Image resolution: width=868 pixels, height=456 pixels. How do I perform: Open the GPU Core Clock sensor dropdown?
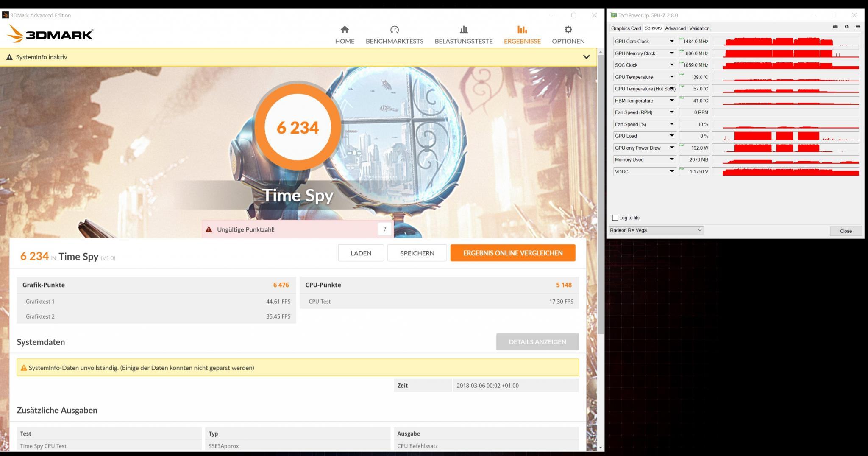(x=672, y=41)
